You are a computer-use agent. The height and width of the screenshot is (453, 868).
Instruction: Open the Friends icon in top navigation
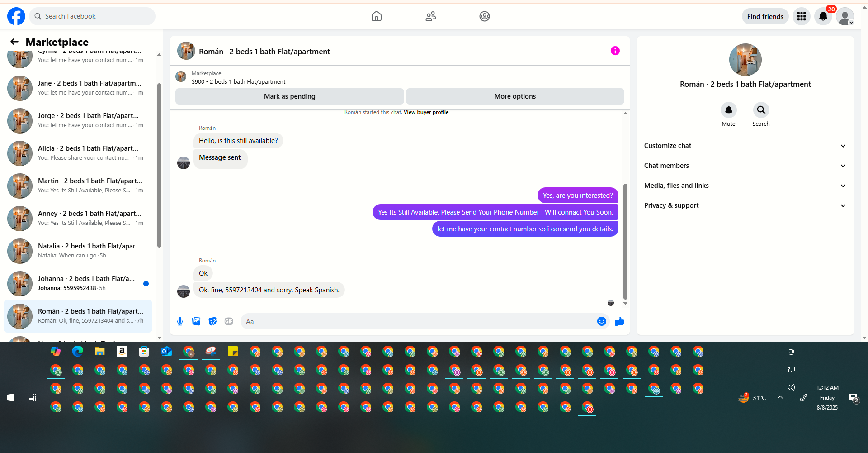(431, 16)
